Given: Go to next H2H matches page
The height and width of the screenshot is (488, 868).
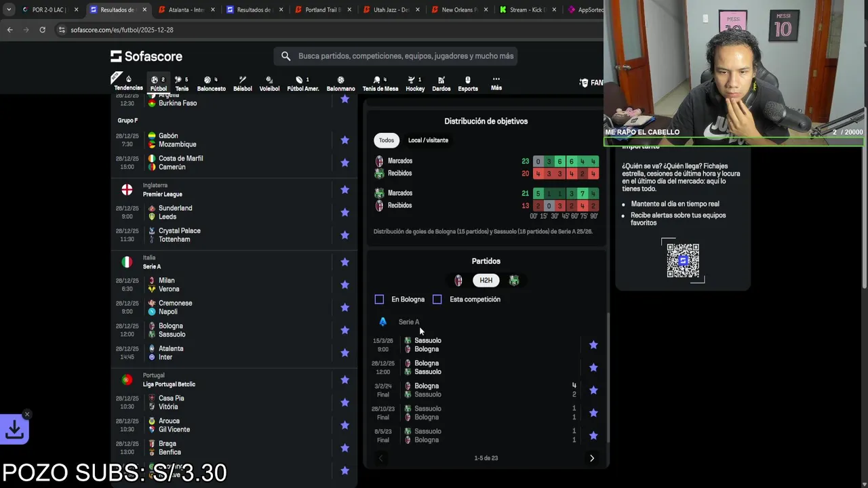Looking at the screenshot, I should pyautogui.click(x=591, y=458).
